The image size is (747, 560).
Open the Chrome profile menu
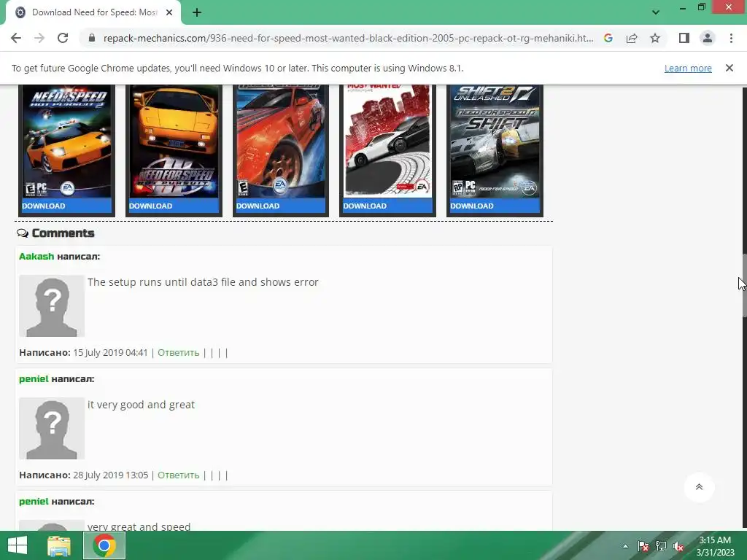coord(708,38)
